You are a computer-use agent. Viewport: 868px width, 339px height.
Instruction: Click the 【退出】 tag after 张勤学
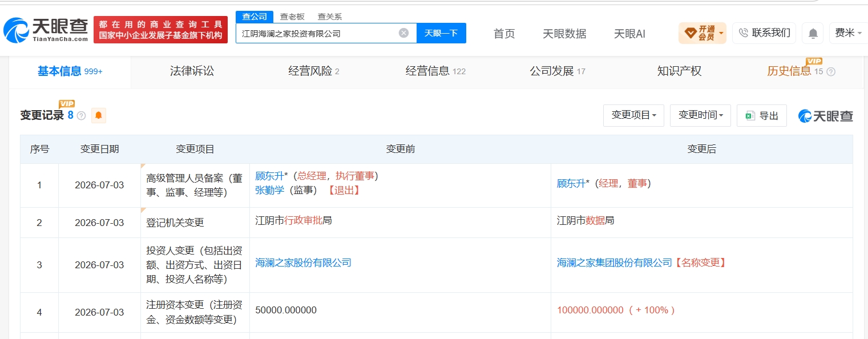pyautogui.click(x=344, y=190)
